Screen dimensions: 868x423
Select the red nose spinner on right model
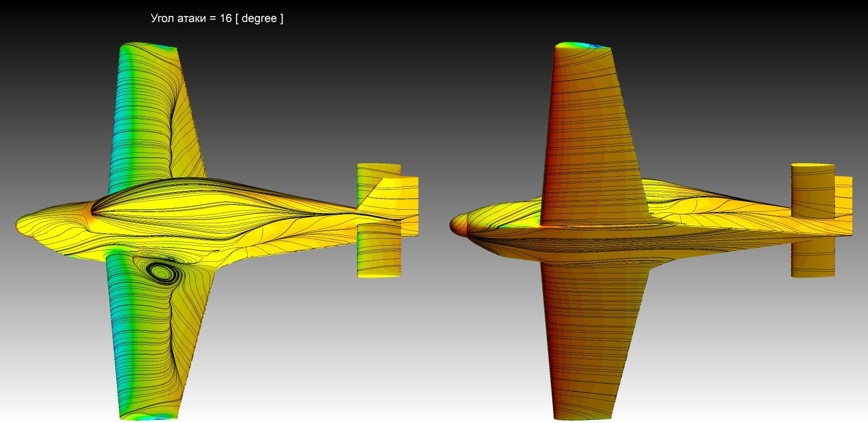[457, 224]
